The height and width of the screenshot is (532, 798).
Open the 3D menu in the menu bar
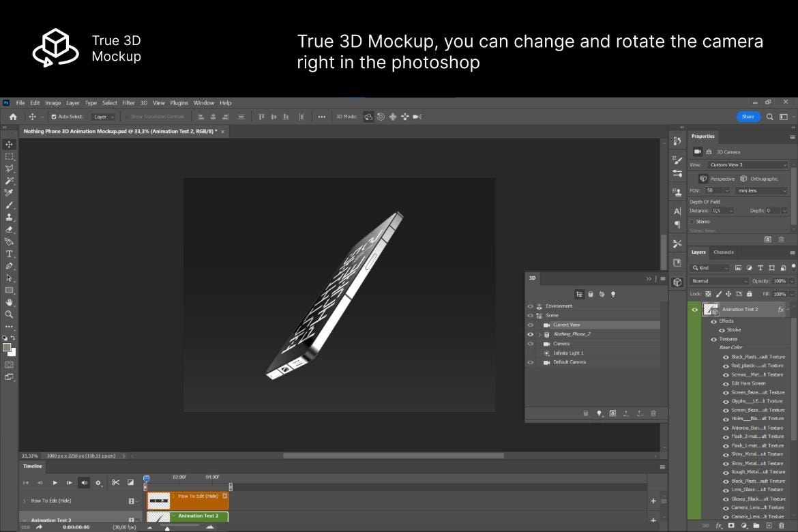coord(143,102)
